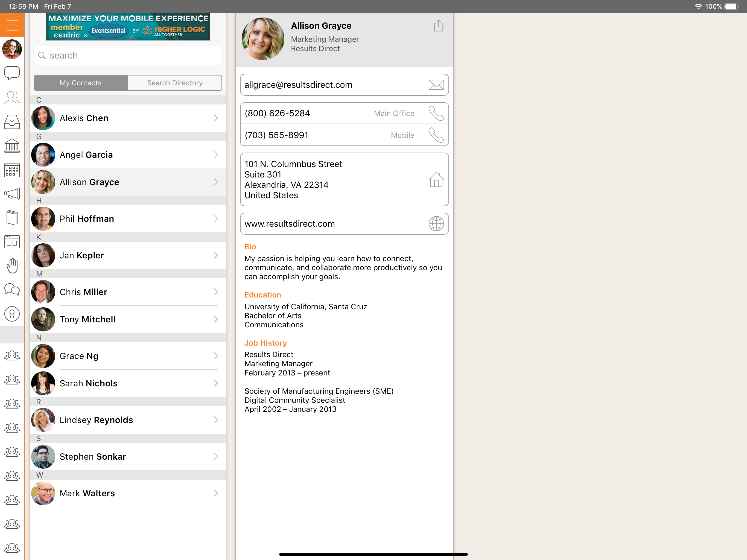The image size is (747, 560).
Task: Tap Allison Grayce's large profile photo
Action: click(x=263, y=39)
